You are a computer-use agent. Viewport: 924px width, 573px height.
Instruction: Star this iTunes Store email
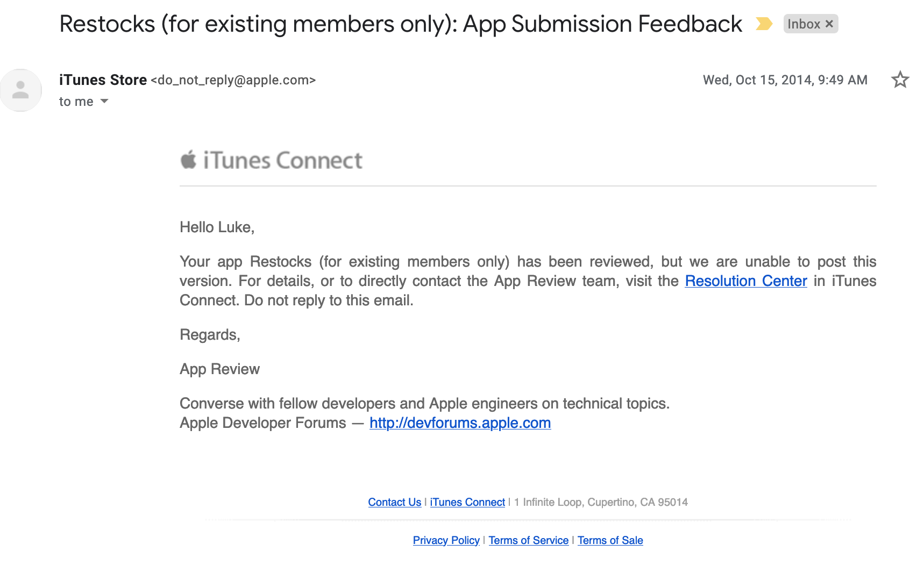(900, 80)
